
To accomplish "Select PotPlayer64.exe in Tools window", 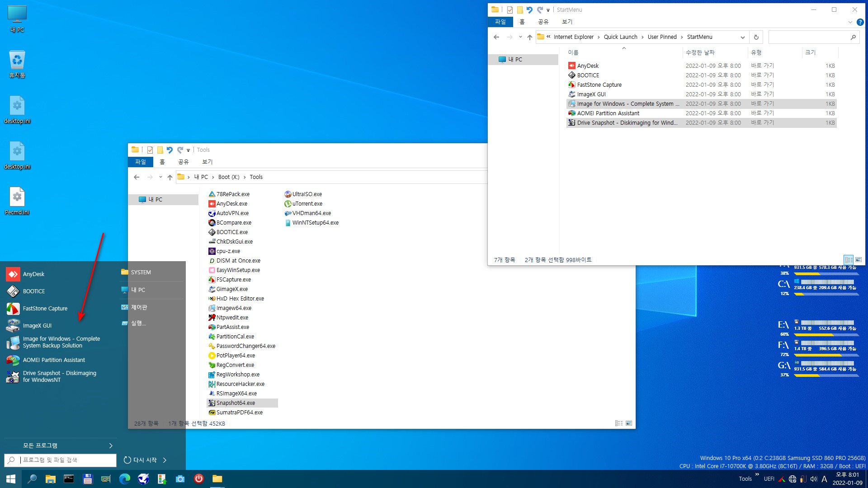I will point(232,356).
